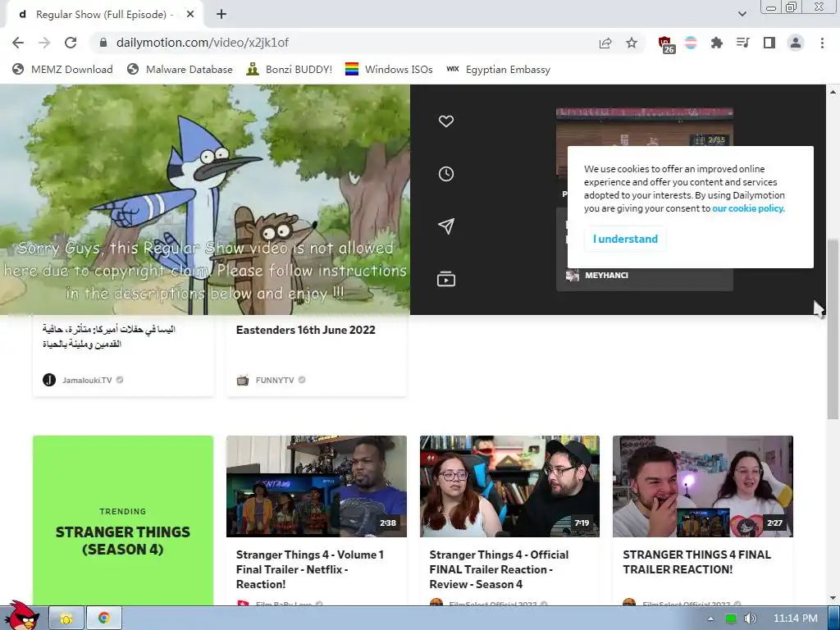Open the Chrome profile avatar
840x630 pixels.
(796, 43)
